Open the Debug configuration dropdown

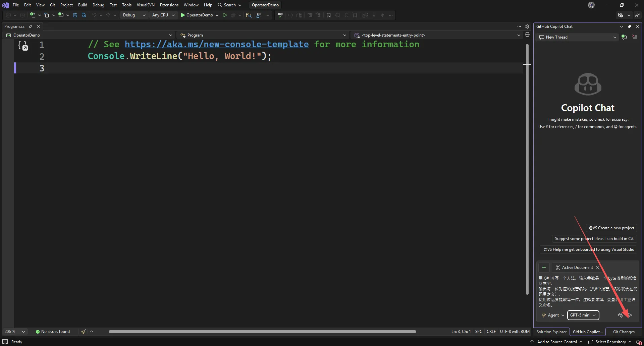pos(134,15)
